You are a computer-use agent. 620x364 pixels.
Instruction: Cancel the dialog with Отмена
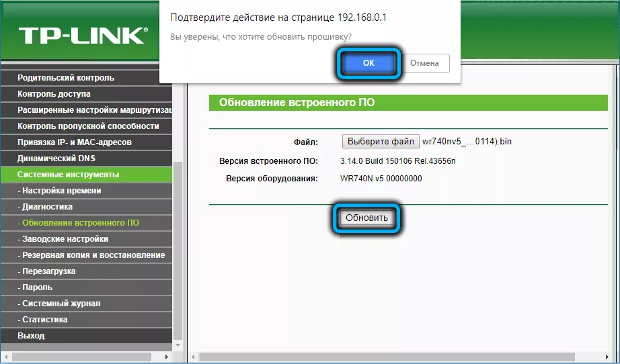pyautogui.click(x=424, y=63)
